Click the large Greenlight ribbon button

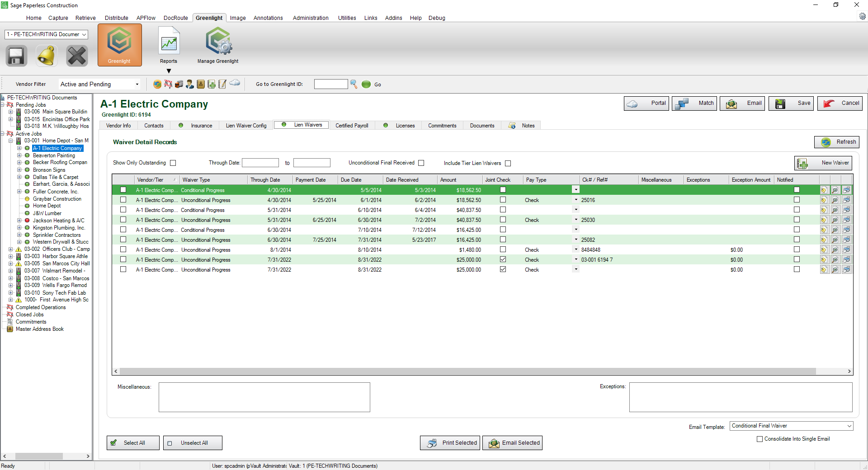[119, 45]
